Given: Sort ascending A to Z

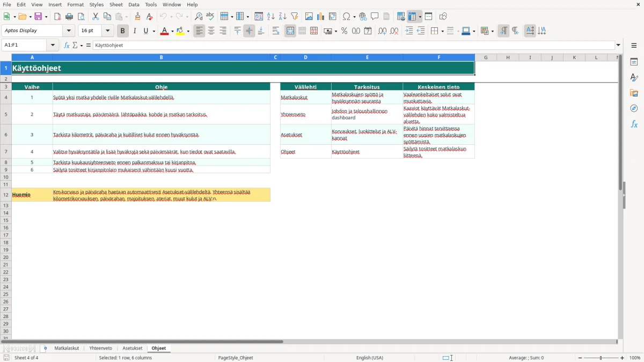Looking at the screenshot, I should point(271,17).
